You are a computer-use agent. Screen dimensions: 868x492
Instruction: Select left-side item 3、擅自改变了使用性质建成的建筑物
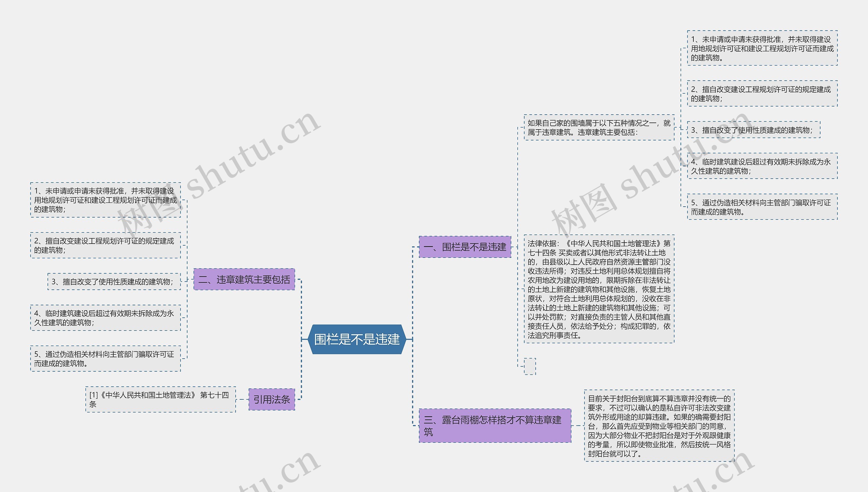tap(114, 281)
